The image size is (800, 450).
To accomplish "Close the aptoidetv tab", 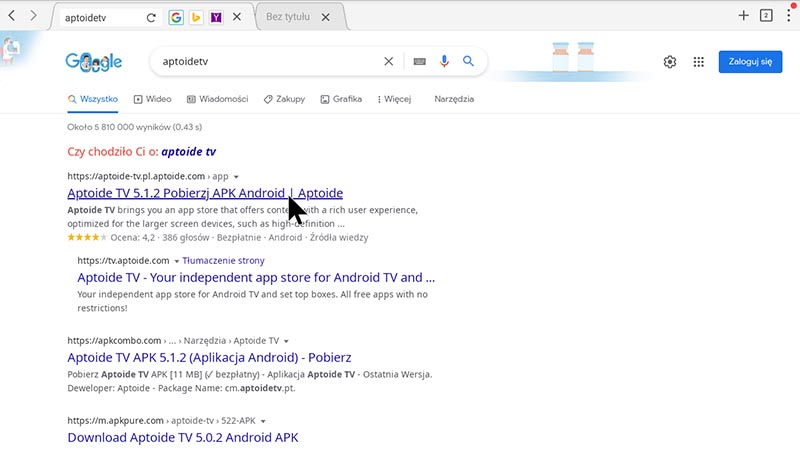I will (x=237, y=17).
